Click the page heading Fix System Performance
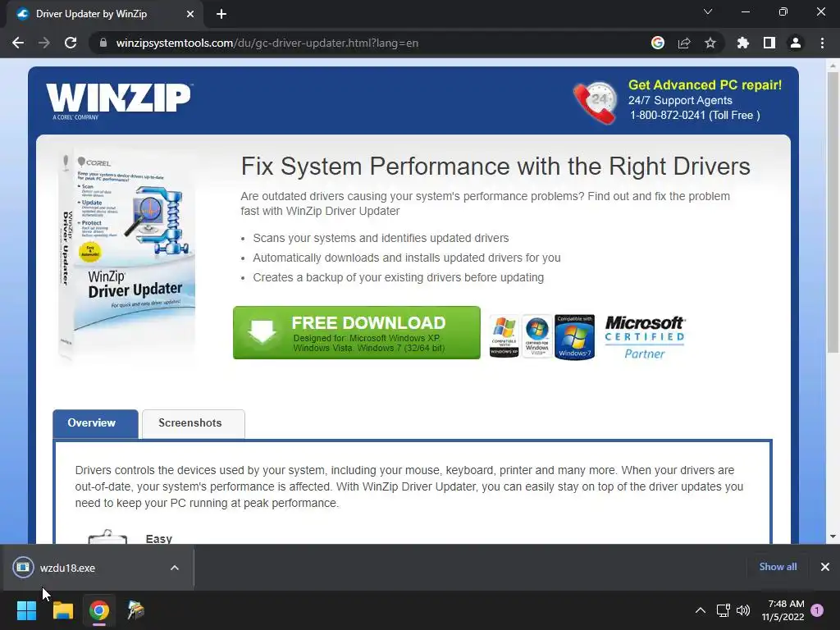 point(495,166)
